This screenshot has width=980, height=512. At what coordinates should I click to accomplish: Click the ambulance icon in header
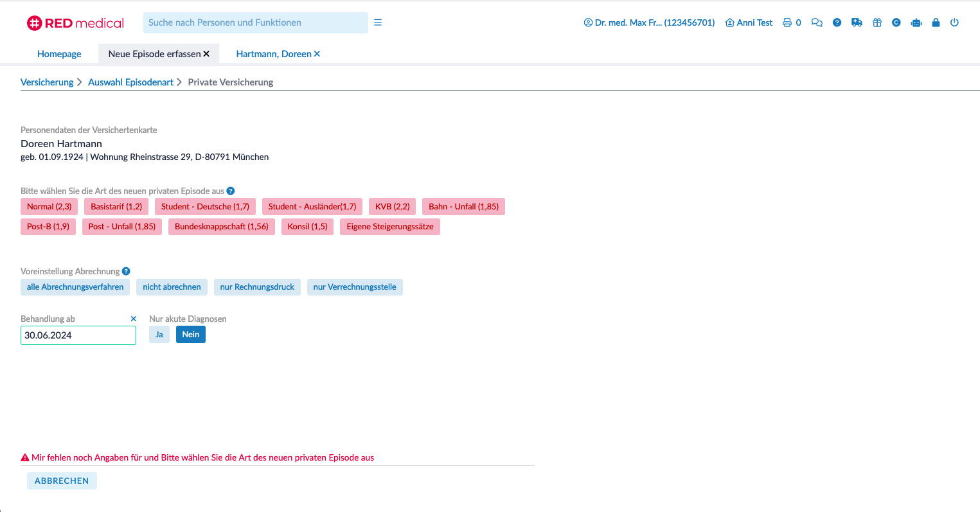(x=857, y=22)
